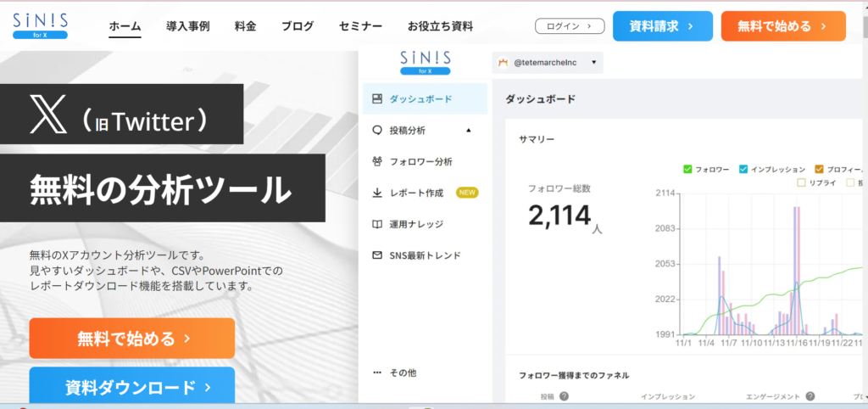Toggle the フォロワー chart checkbox

(x=688, y=169)
